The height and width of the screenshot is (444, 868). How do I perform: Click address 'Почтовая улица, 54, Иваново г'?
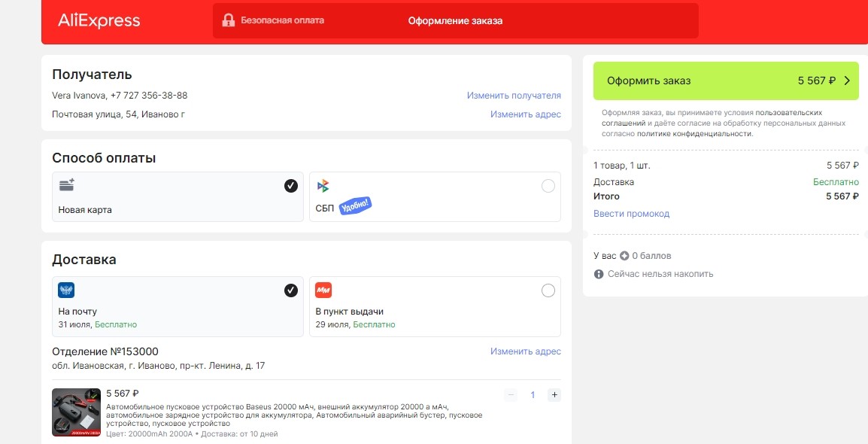point(118,114)
